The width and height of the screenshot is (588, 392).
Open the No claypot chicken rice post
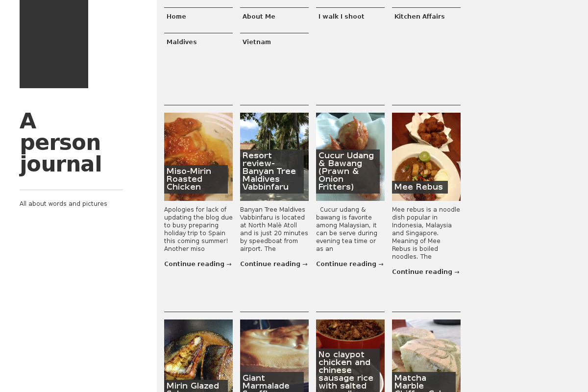[x=345, y=370]
